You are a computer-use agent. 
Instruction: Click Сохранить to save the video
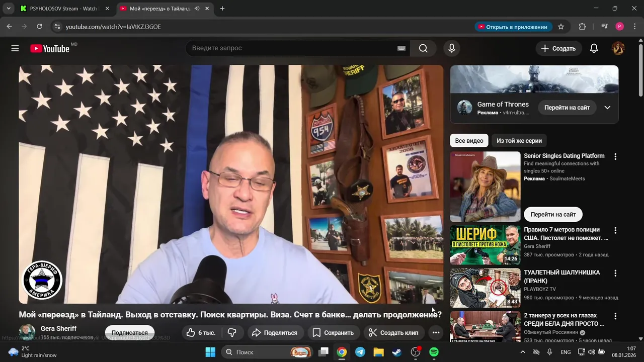click(333, 333)
